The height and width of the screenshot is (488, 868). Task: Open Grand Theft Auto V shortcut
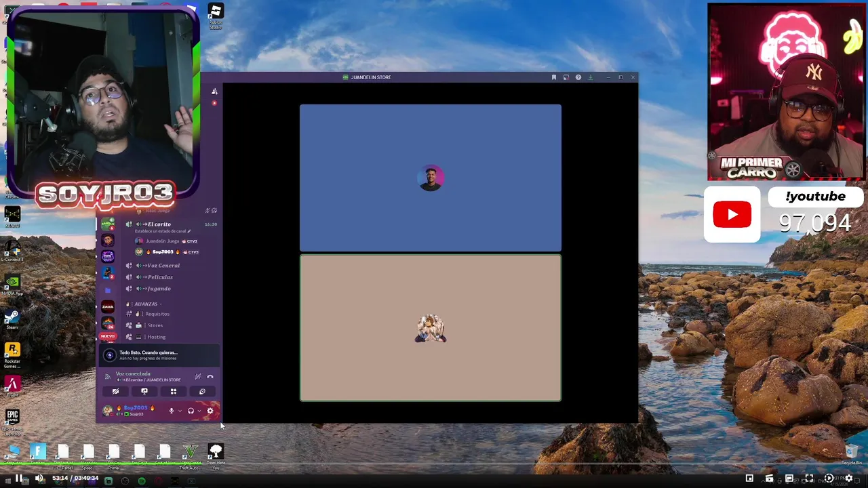pyautogui.click(x=190, y=456)
